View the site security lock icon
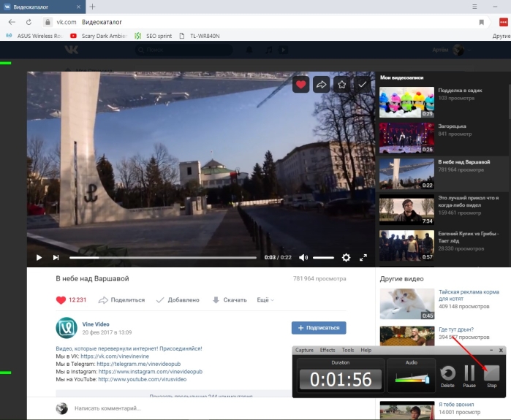 pyautogui.click(x=48, y=22)
